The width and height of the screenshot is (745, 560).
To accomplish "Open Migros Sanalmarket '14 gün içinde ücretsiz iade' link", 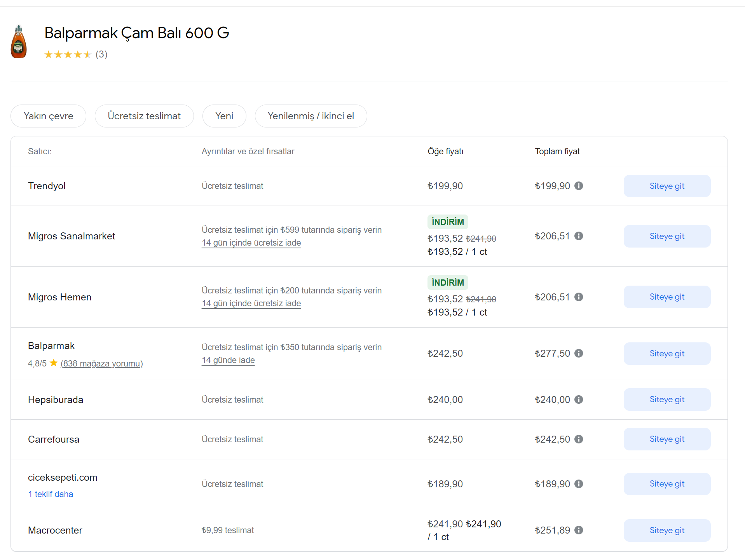I will click(251, 243).
